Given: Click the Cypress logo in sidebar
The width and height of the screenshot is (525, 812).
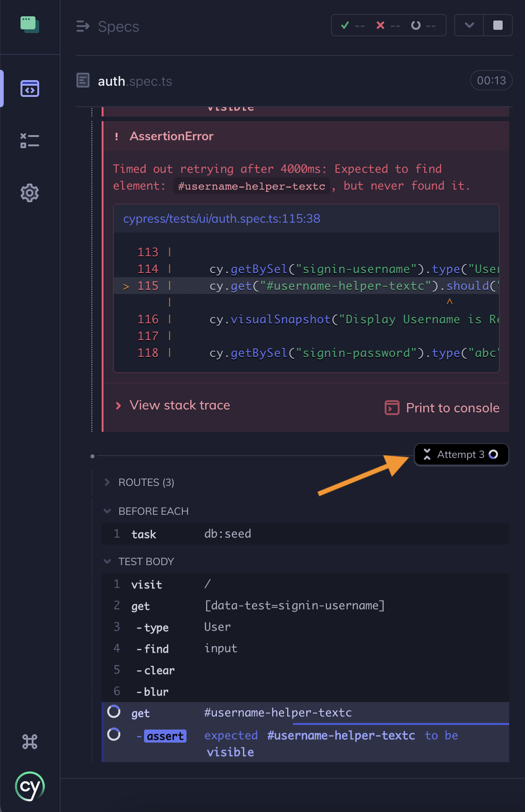Looking at the screenshot, I should [x=30, y=787].
